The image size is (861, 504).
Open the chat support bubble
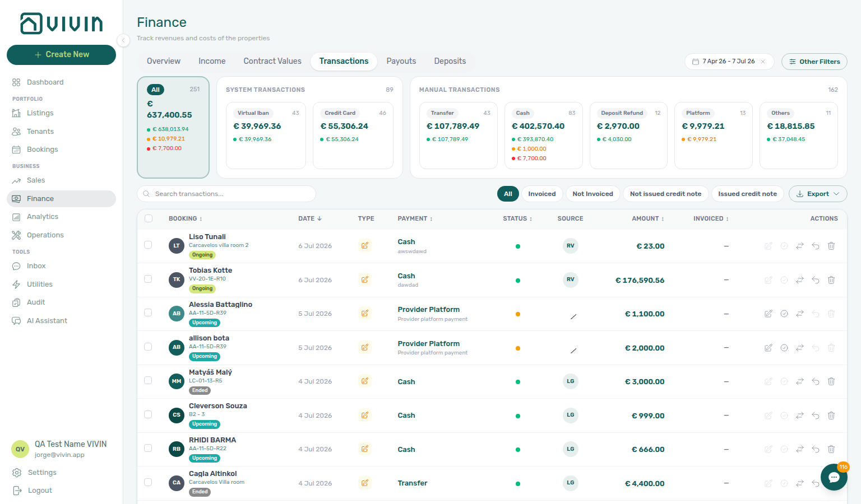pyautogui.click(x=834, y=477)
